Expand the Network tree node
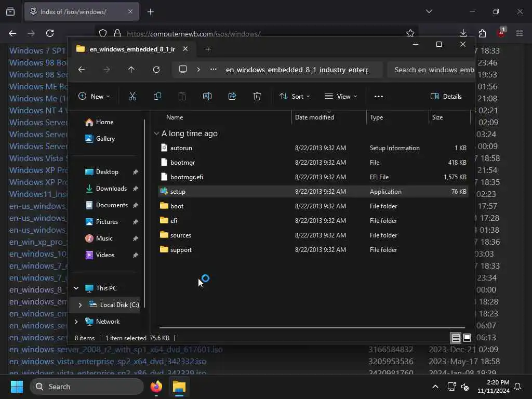This screenshot has height=399, width=532. point(76,322)
